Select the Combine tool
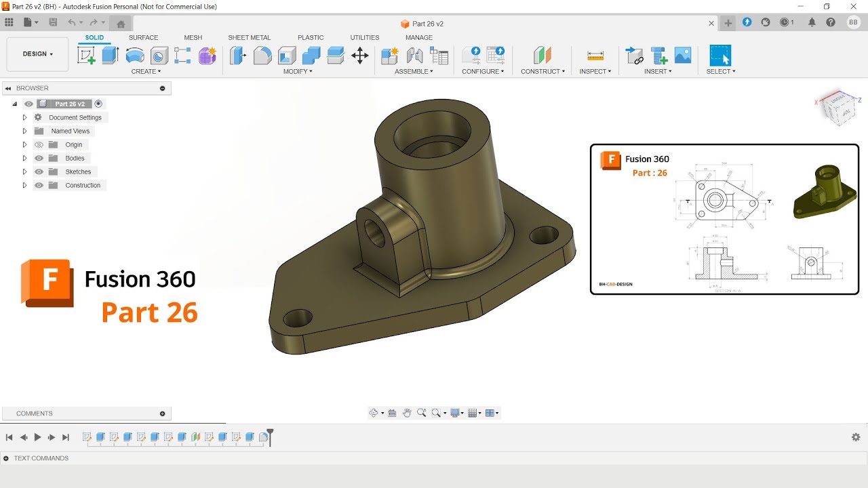 pos(311,56)
